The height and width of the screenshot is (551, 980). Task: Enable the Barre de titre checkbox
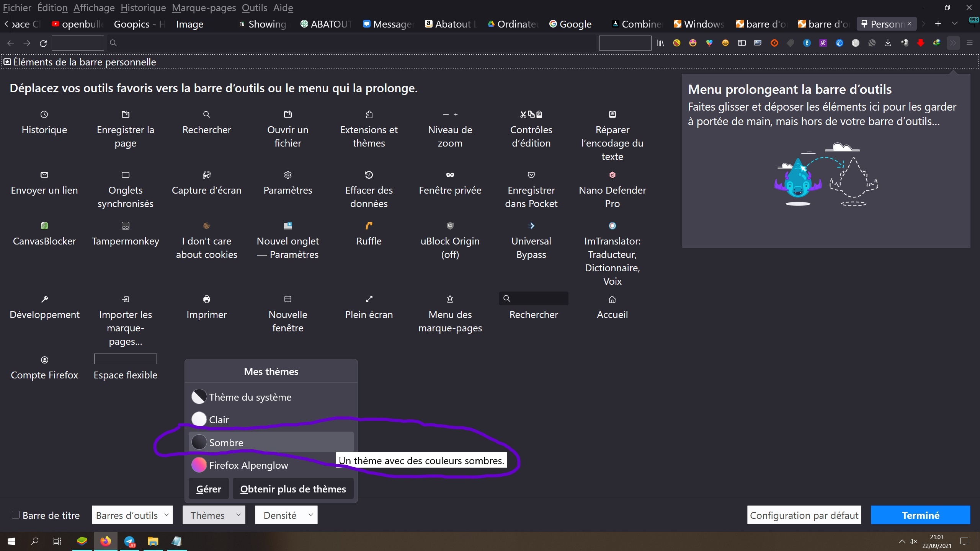[x=16, y=515]
